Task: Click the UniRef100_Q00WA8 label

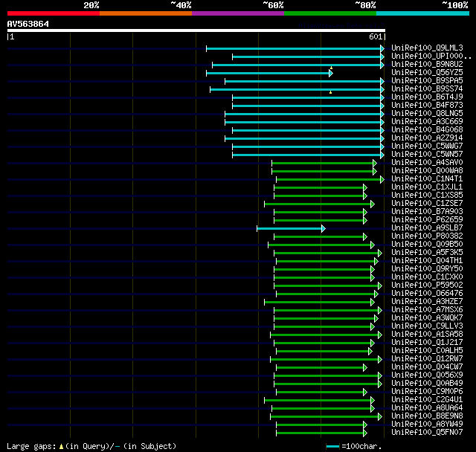Action: pos(427,171)
